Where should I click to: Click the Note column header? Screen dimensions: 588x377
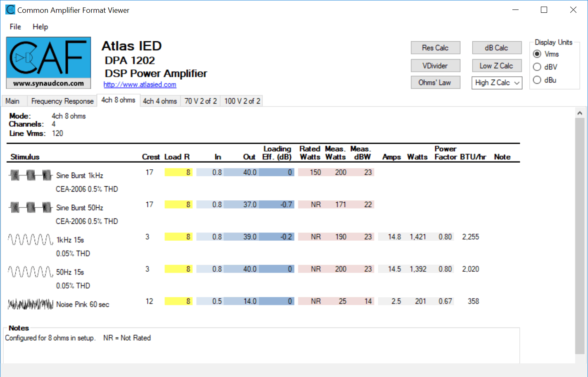tap(502, 157)
